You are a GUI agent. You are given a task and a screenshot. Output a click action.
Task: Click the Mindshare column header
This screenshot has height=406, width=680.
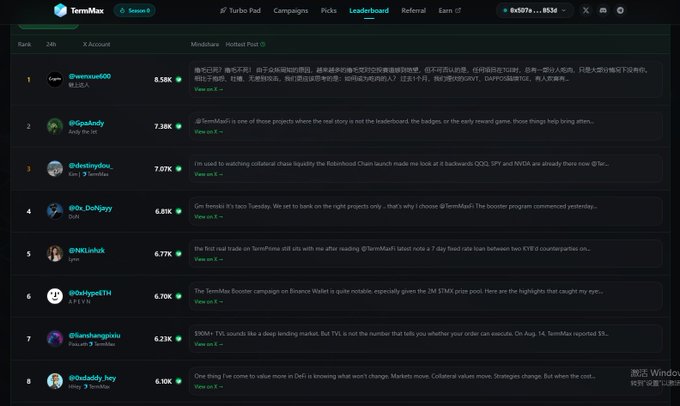(x=205, y=44)
